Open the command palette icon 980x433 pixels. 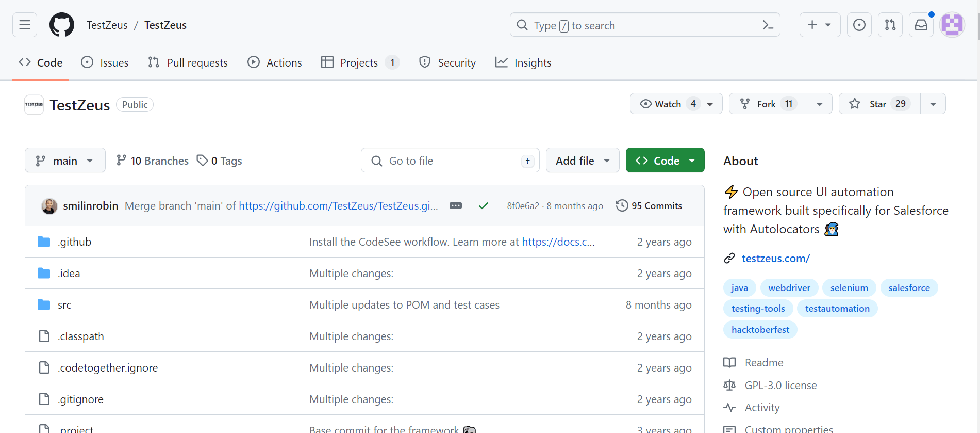(768, 25)
